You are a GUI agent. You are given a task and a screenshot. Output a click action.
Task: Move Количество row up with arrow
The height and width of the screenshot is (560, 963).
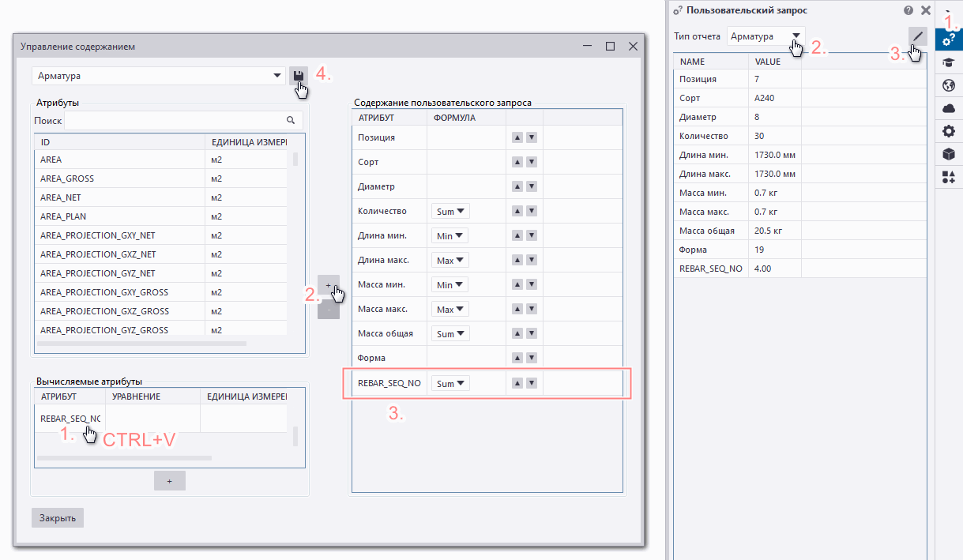coord(517,211)
